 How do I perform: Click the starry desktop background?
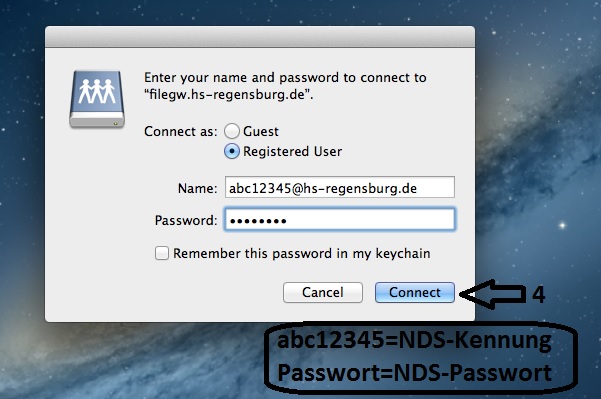pos(537,115)
